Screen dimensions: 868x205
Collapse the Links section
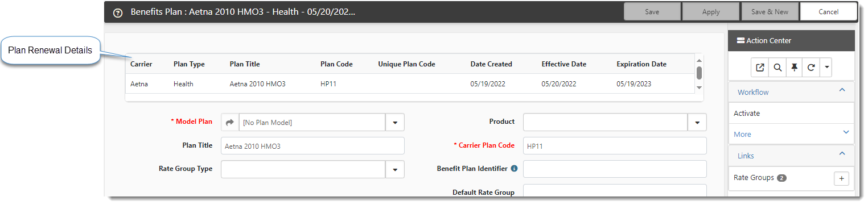tap(842, 154)
